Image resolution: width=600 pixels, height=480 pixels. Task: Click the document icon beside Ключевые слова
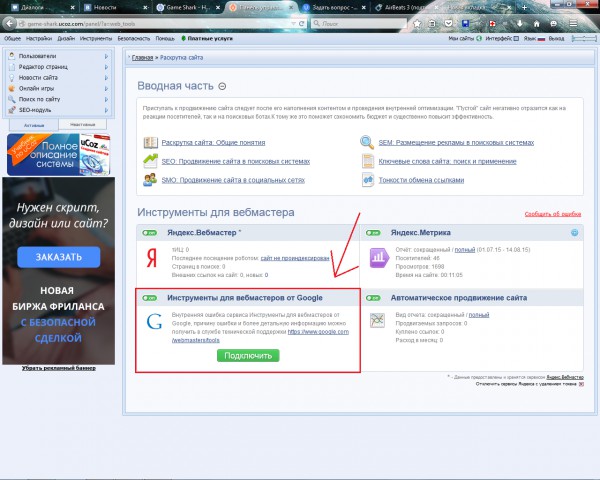tap(368, 161)
